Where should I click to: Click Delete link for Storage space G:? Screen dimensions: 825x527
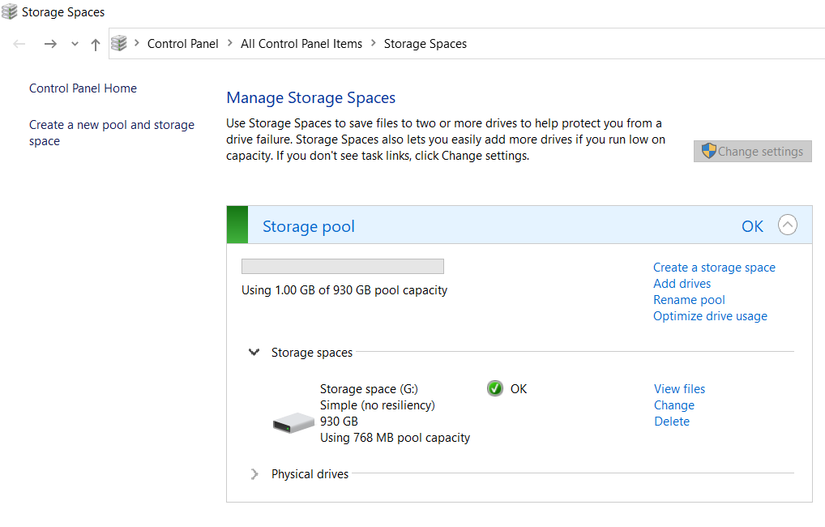pyautogui.click(x=672, y=422)
